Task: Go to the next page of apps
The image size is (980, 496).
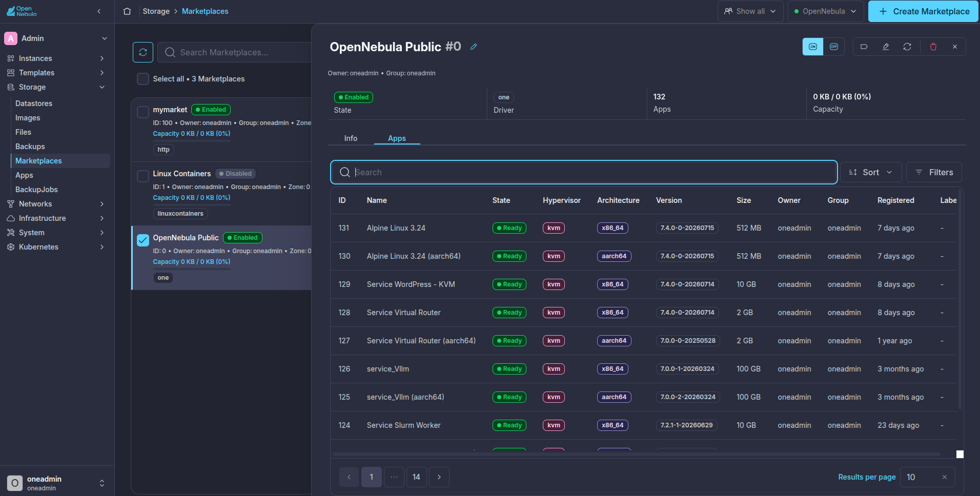Action: coord(439,477)
